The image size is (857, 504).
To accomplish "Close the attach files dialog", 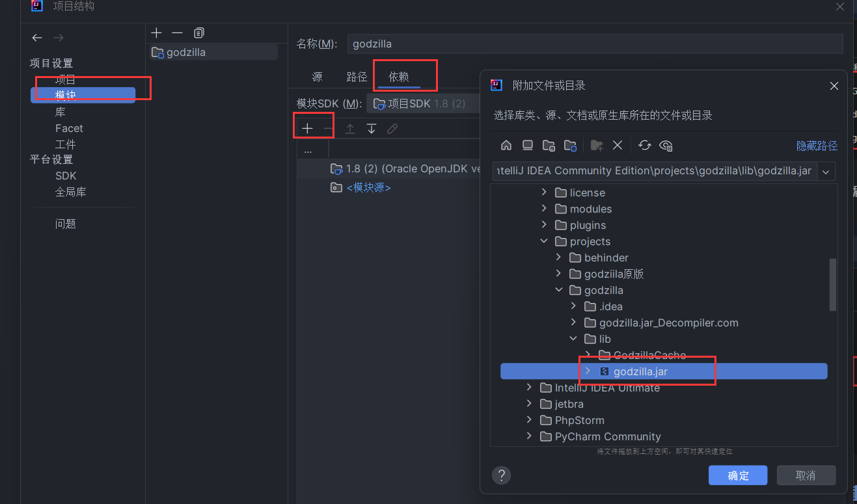I will point(834,86).
